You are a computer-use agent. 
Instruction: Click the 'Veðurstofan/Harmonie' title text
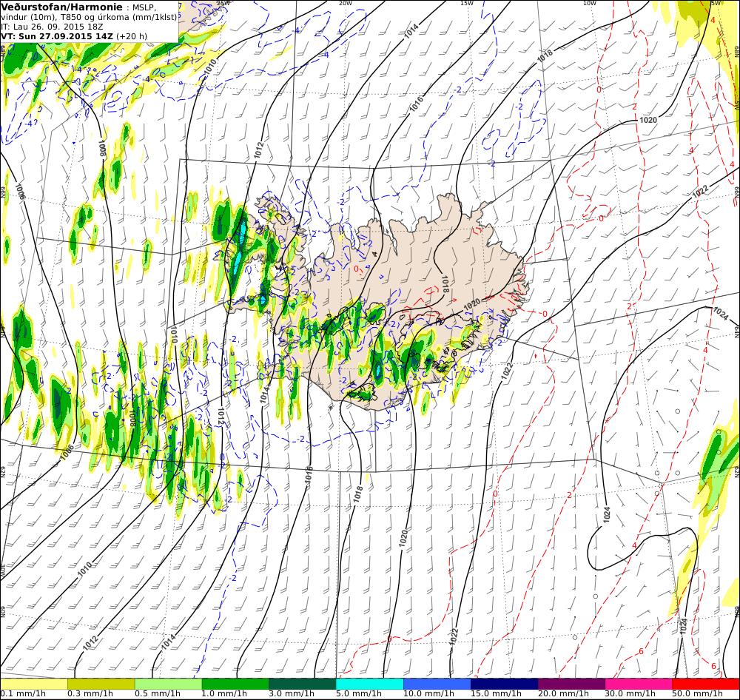pos(61,7)
